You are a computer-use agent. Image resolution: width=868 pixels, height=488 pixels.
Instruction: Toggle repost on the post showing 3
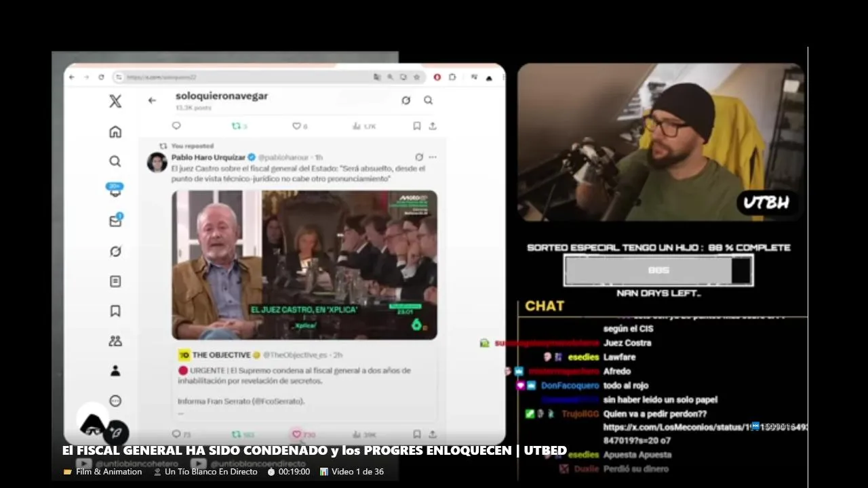239,126
